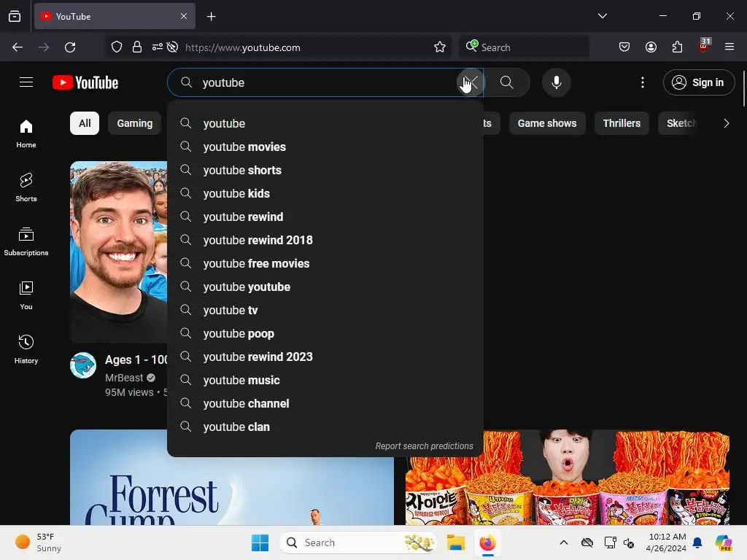Open the MrBeast channel avatar
The height and width of the screenshot is (560, 747).
click(83, 365)
